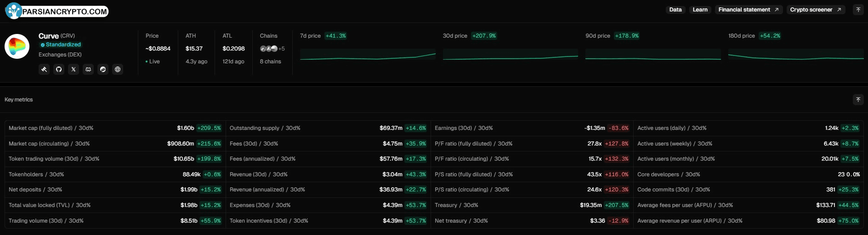This screenshot has height=235, width=868.
Task: Open the Crypto screener link
Action: pos(815,10)
